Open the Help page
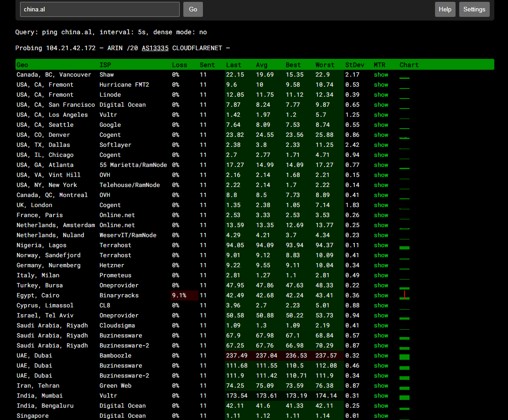 pyautogui.click(x=445, y=9)
